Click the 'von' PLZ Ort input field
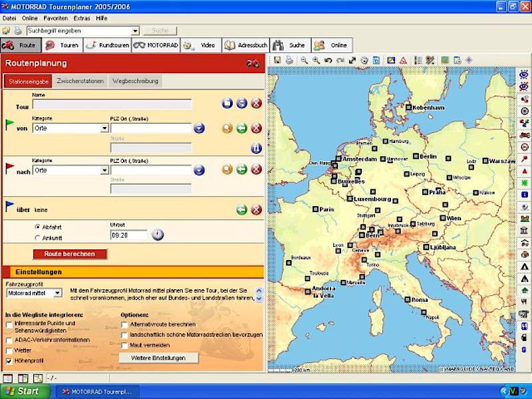Viewport: 532px width, 399px height. pos(151,128)
